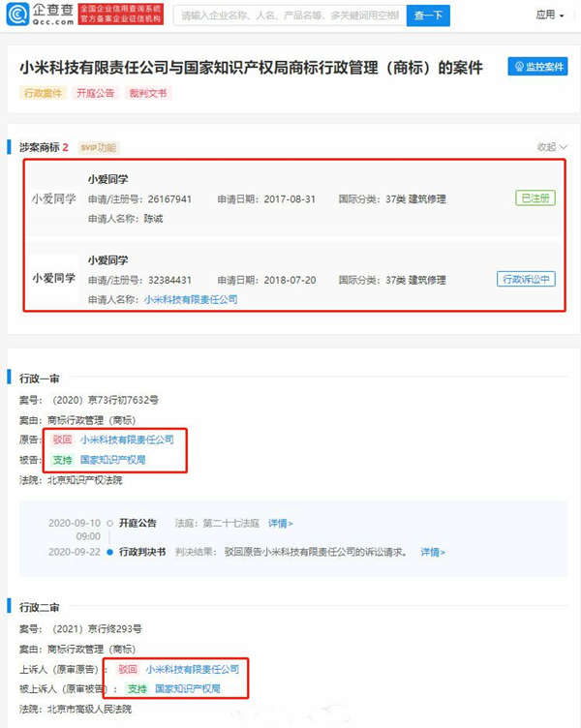Click the 已注册 status badge
581x728 pixels.
tap(535, 198)
